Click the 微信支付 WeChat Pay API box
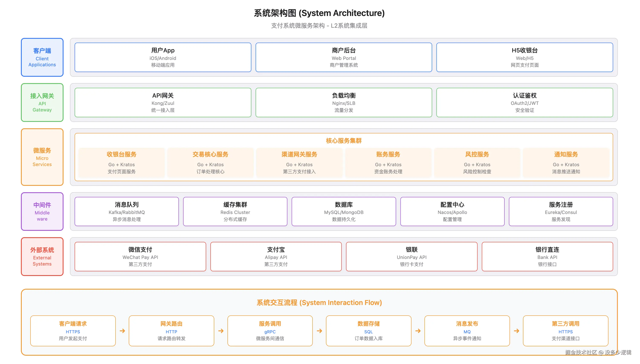Image resolution: width=640 pixels, height=364 pixels. 140,257
